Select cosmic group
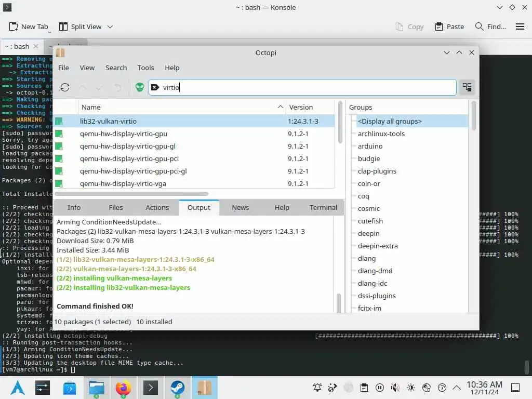The image size is (532, 399). 368,208
